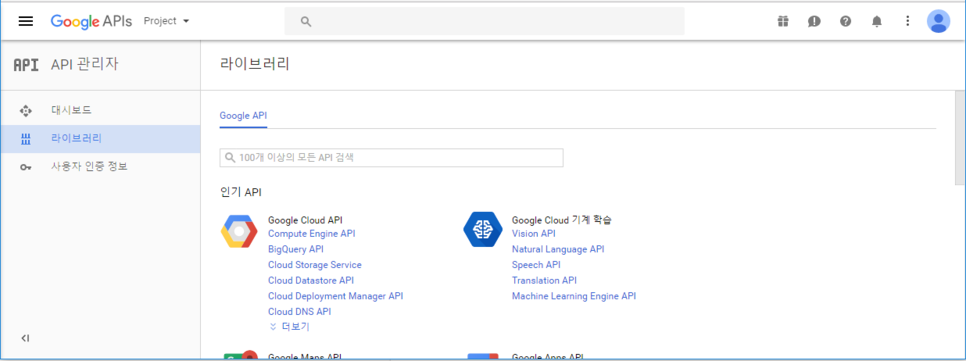
Task: Open Compute Engine API link
Action: (x=312, y=233)
